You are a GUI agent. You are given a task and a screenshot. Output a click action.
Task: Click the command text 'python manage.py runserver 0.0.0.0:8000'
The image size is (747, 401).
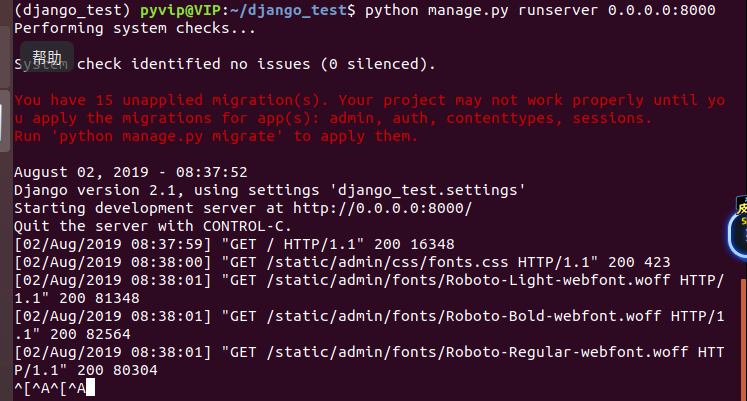(x=540, y=10)
